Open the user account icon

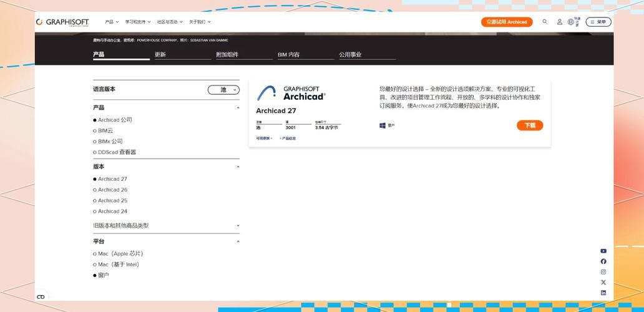[559, 22]
